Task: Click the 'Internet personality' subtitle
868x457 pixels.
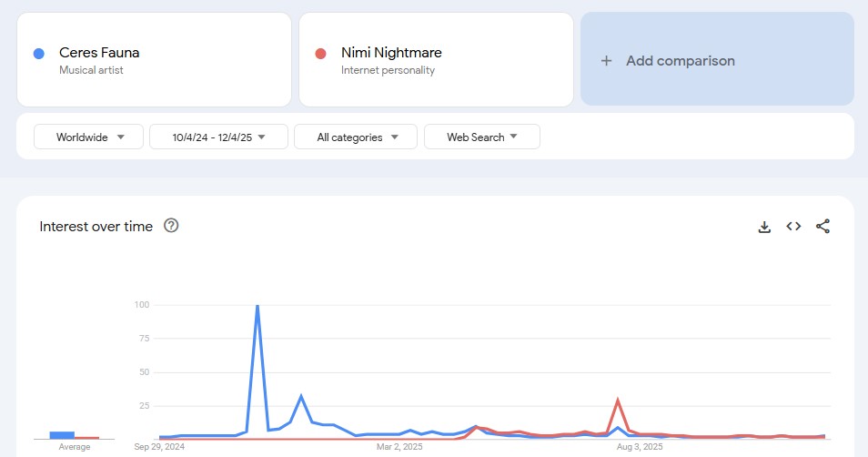Action: pos(389,70)
